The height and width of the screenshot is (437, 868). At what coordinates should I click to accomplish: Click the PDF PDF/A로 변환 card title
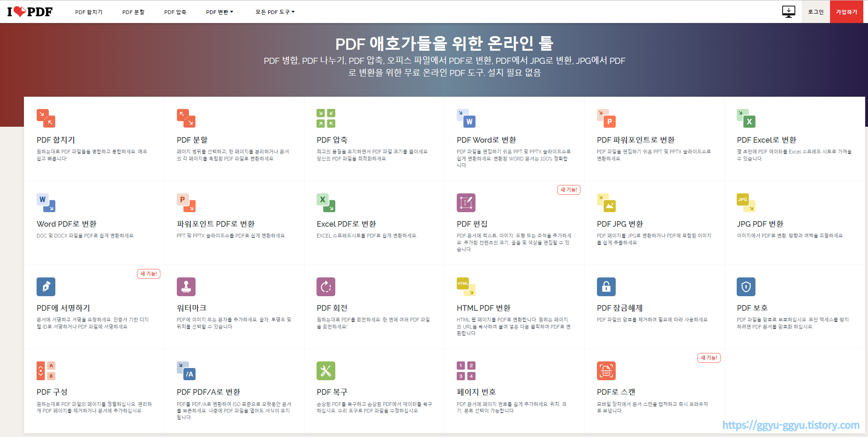[209, 392]
